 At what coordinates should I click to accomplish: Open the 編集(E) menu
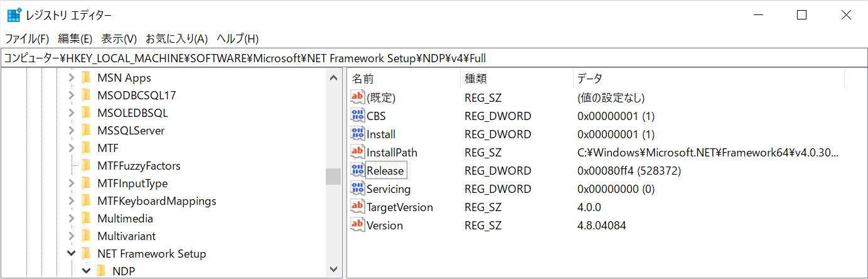(x=75, y=38)
